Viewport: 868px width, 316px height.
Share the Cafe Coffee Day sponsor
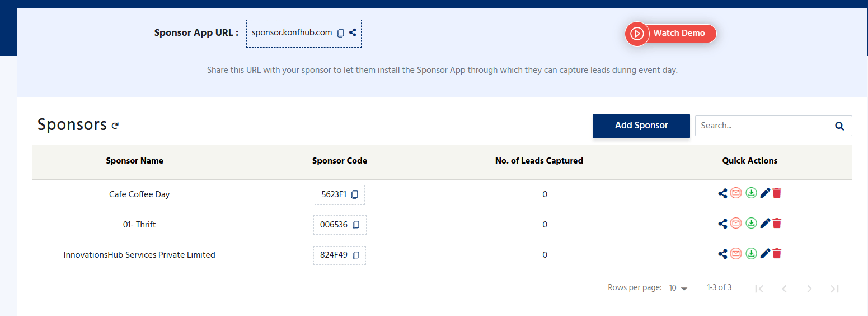click(722, 193)
